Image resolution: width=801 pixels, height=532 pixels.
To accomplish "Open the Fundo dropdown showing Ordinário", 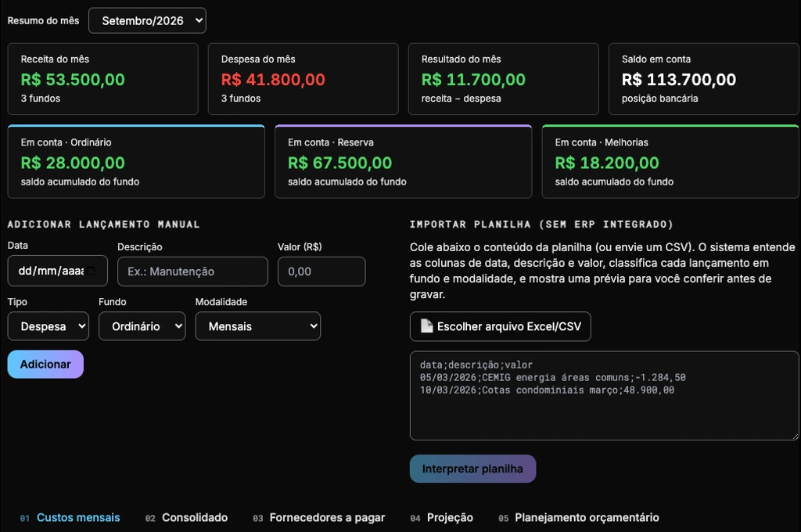I will [142, 326].
